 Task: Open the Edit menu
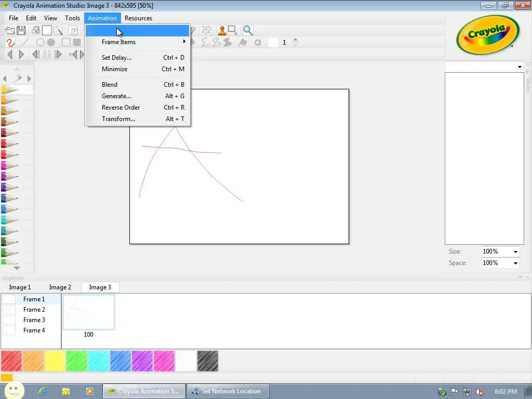tap(31, 18)
